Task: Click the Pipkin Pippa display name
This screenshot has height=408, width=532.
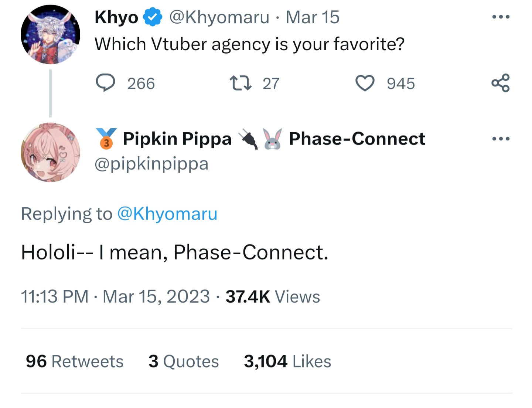Action: [x=177, y=139]
